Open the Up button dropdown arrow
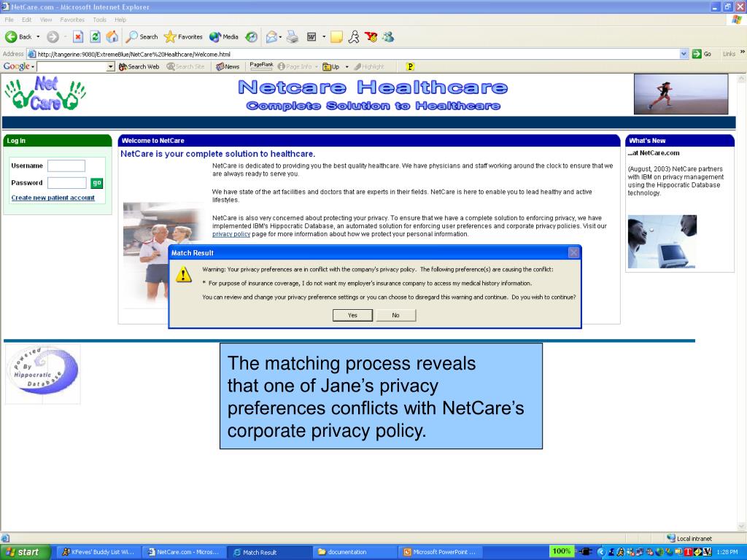 (x=347, y=66)
